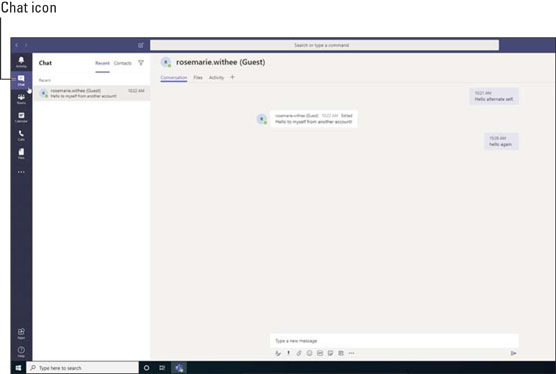Open Calls in the left sidebar
The image size is (556, 374).
pos(21,135)
